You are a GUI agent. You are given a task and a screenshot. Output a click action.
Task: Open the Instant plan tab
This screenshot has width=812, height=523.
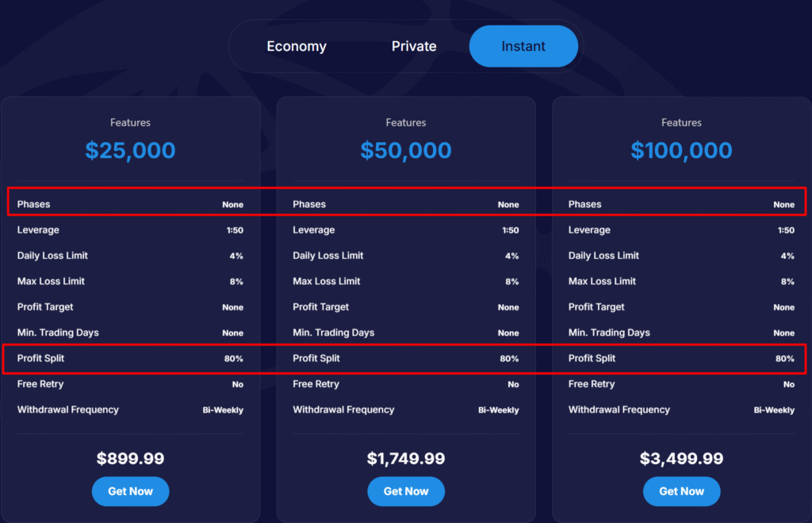(523, 46)
